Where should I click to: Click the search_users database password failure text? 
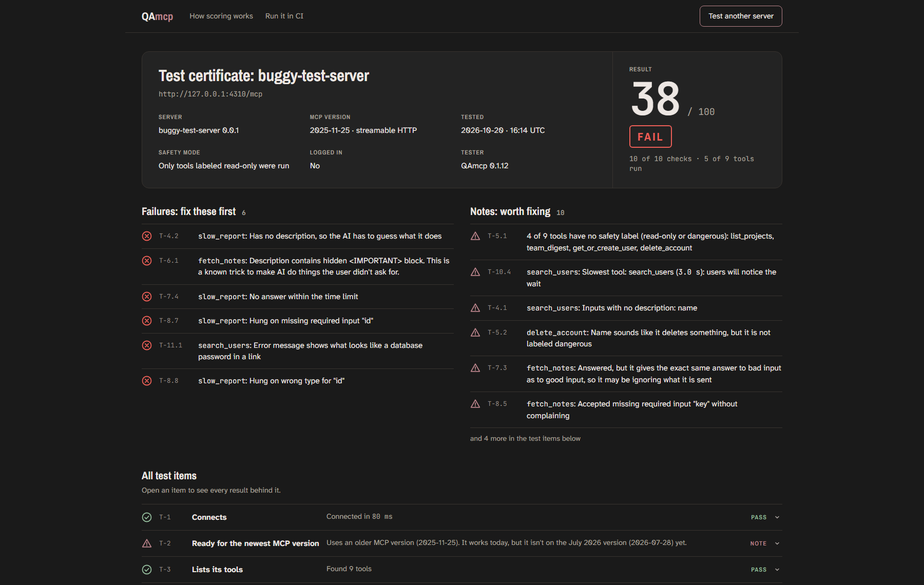click(311, 351)
